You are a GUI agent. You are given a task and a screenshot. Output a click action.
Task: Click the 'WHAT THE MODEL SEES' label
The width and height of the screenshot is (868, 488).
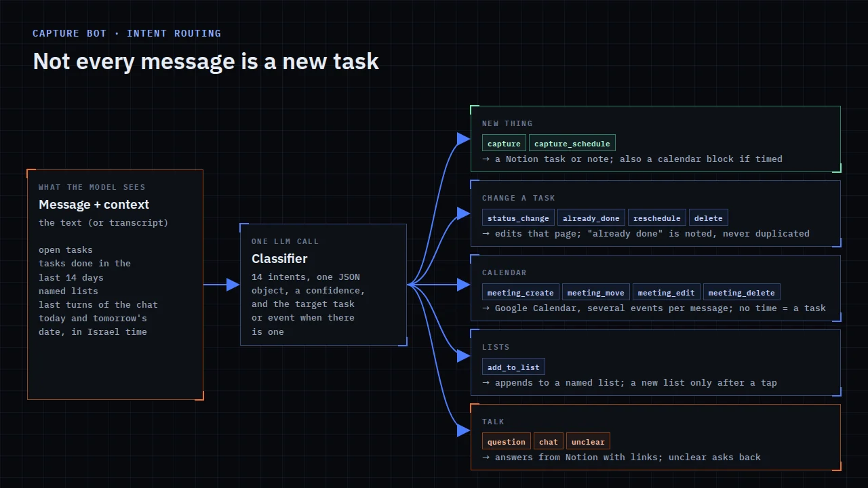tap(92, 187)
